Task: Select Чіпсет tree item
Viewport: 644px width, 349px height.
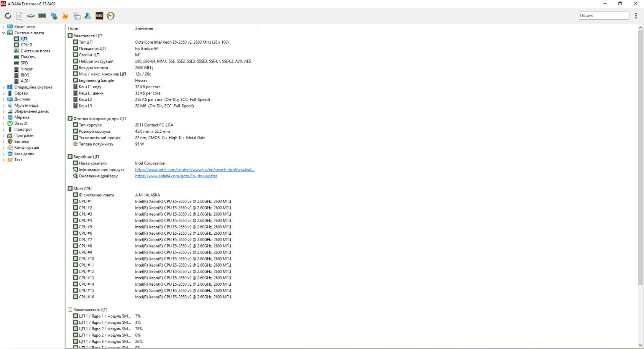Action: [26, 69]
